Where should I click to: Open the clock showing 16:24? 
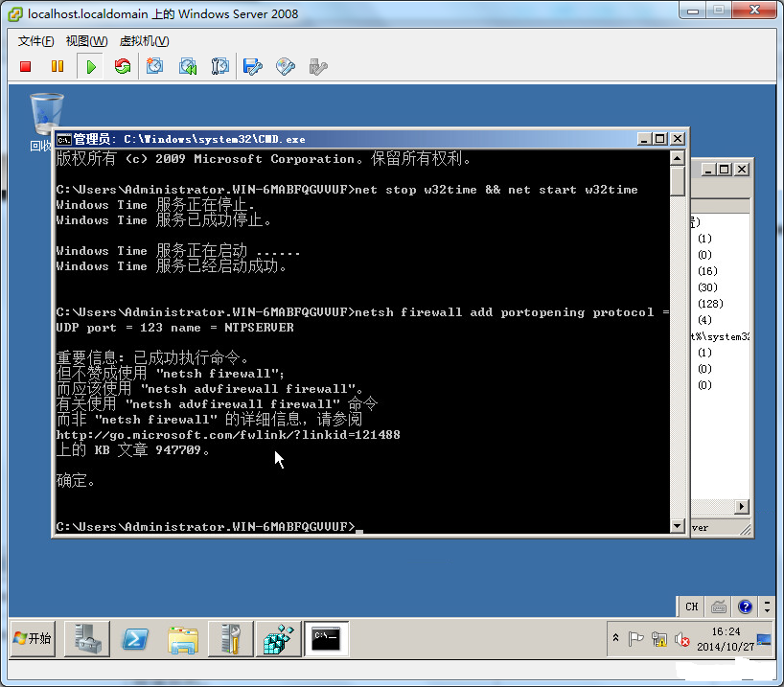[x=726, y=639]
